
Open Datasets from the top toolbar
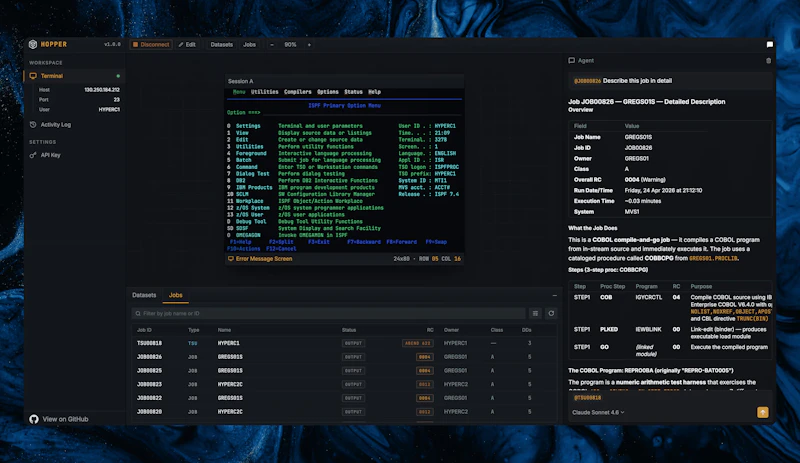pyautogui.click(x=221, y=44)
